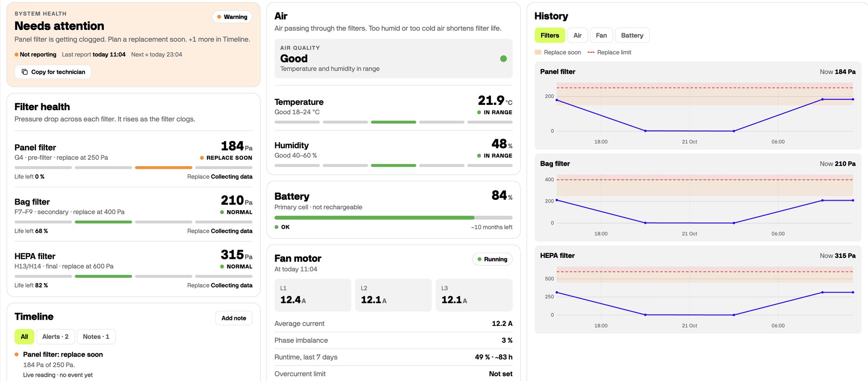
Task: Click the L3 phase current card
Action: (474, 295)
